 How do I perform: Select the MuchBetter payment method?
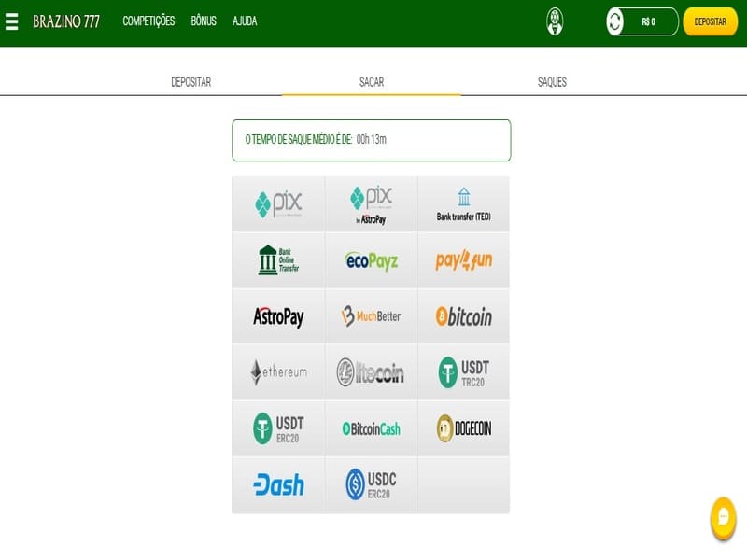point(371,316)
